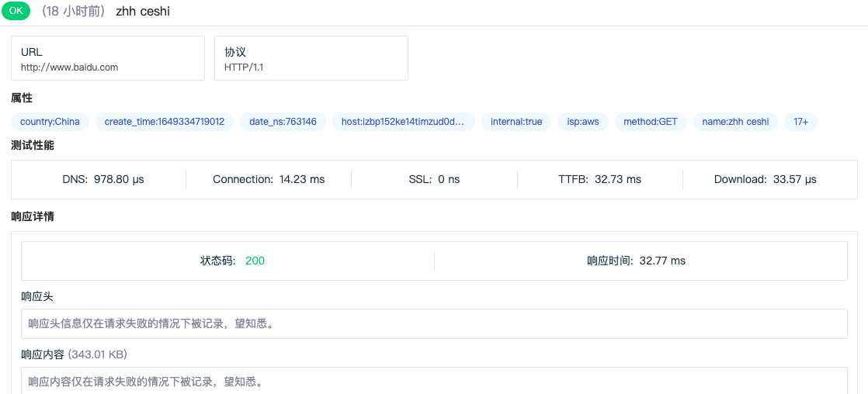
Task: Select the internal:true attribute tag
Action: click(516, 122)
